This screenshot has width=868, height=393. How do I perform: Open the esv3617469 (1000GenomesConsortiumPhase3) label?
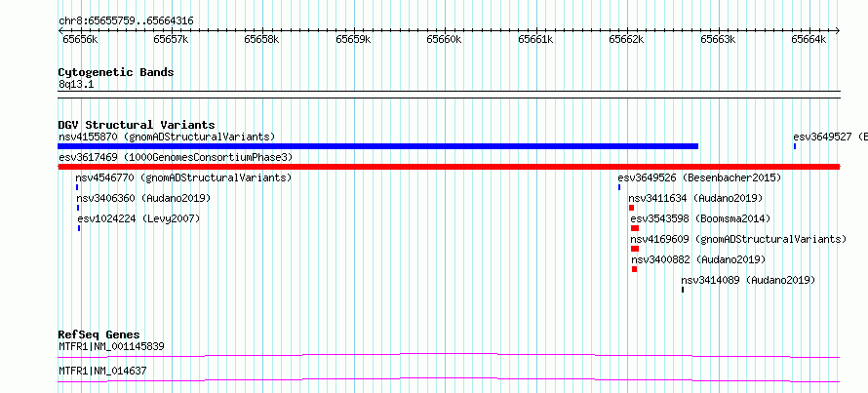click(x=176, y=157)
